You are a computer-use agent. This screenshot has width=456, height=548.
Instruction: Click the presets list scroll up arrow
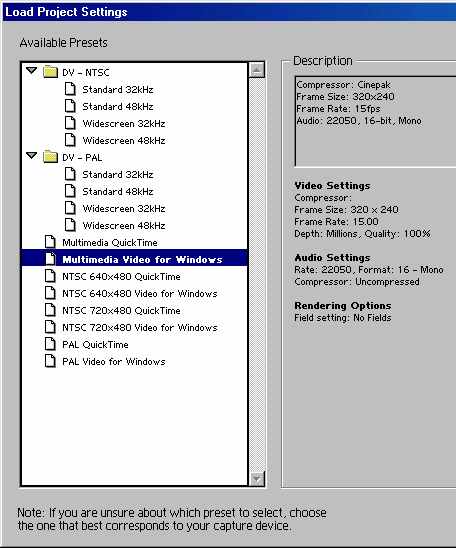pyautogui.click(x=257, y=70)
